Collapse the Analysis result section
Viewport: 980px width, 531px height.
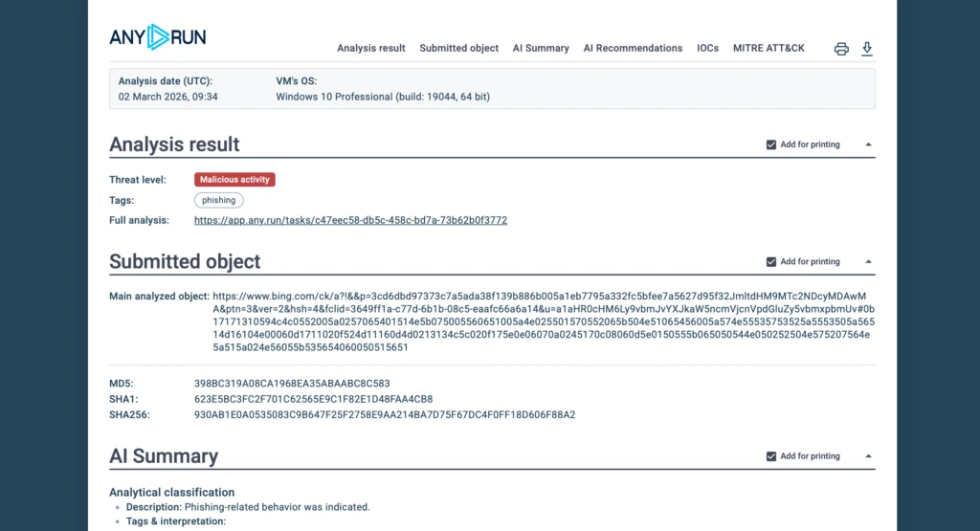(868, 144)
